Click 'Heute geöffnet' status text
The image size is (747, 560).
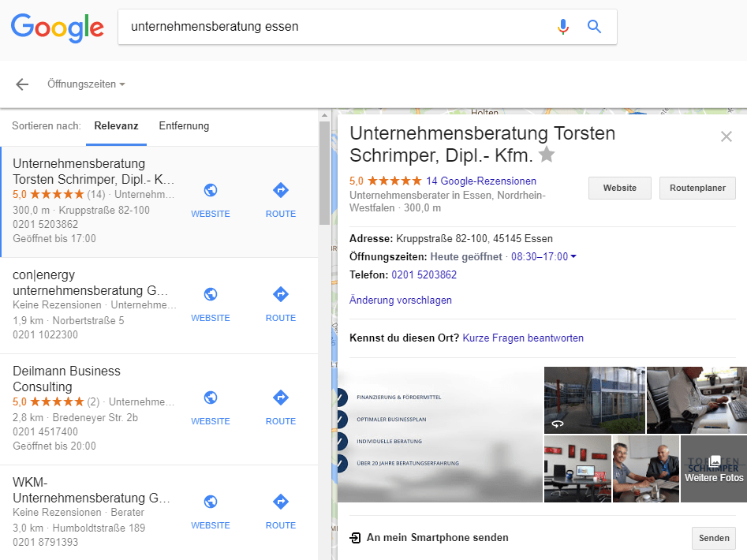(x=466, y=256)
